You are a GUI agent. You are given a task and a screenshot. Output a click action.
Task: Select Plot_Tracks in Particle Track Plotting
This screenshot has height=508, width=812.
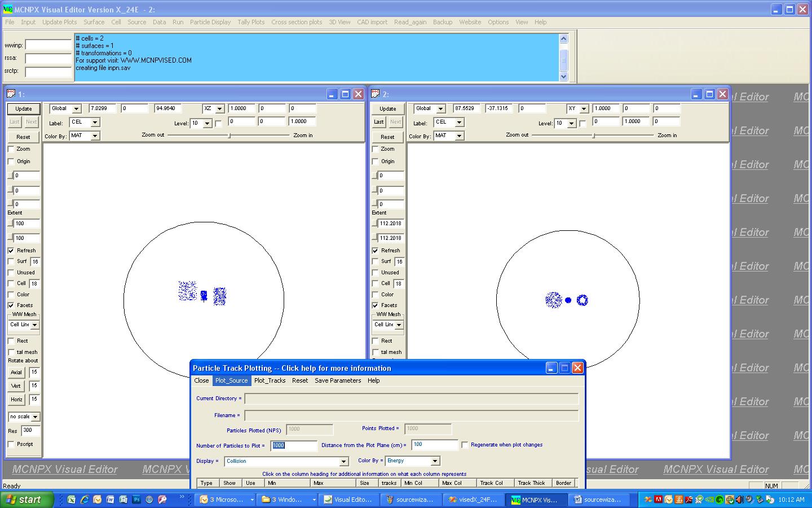click(270, 380)
